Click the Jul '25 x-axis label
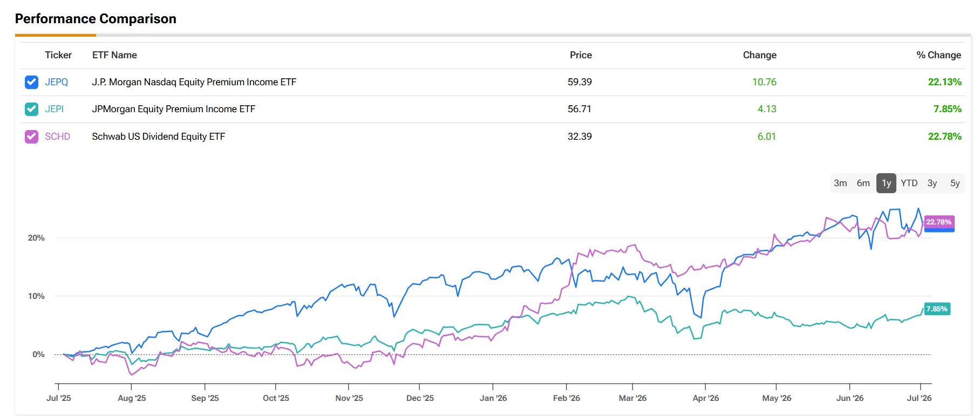Screen dimensions: 980x416 [x=58, y=398]
